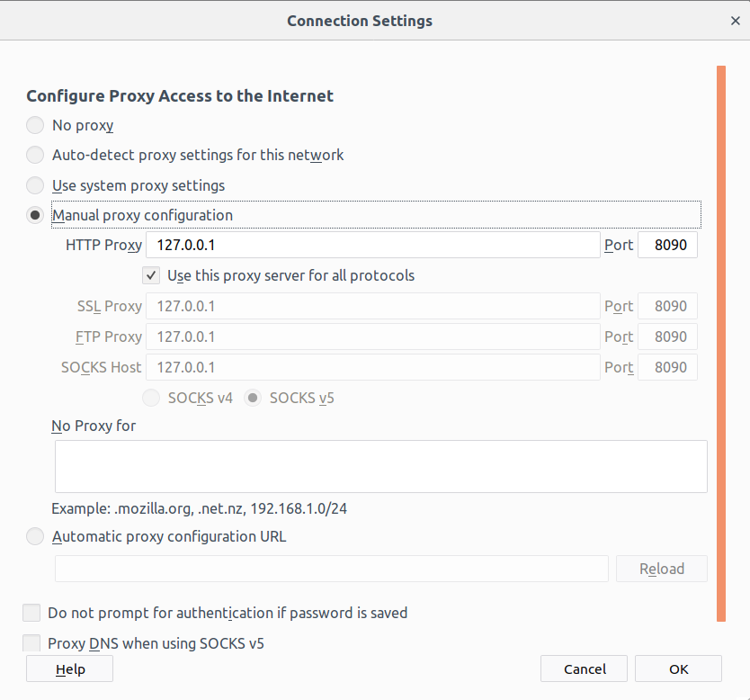The width and height of the screenshot is (750, 700).
Task: Select the SOCKS v4 radio button
Action: tap(152, 398)
